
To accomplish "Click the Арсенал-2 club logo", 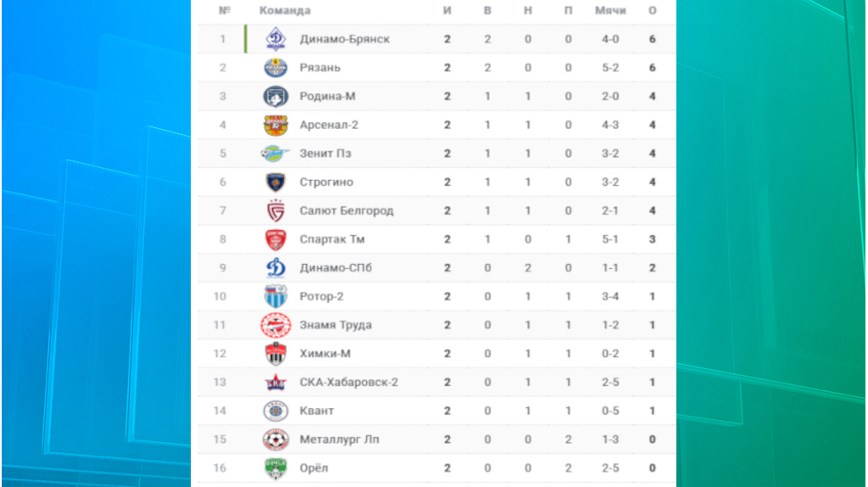I will pos(275,126).
